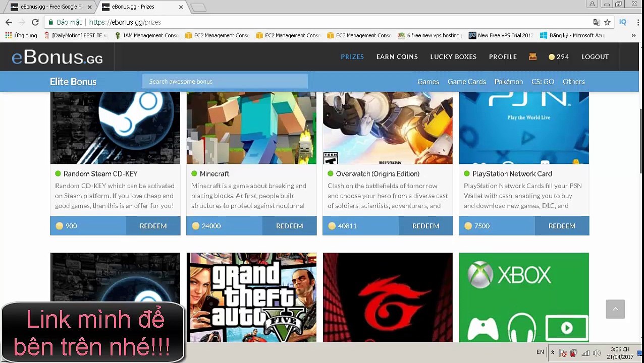Open a new browser tab

[x=198, y=7]
